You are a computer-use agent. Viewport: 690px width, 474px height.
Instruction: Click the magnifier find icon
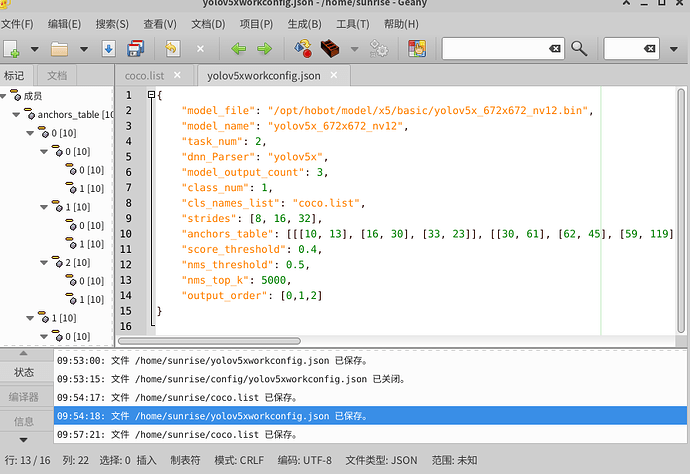(579, 48)
